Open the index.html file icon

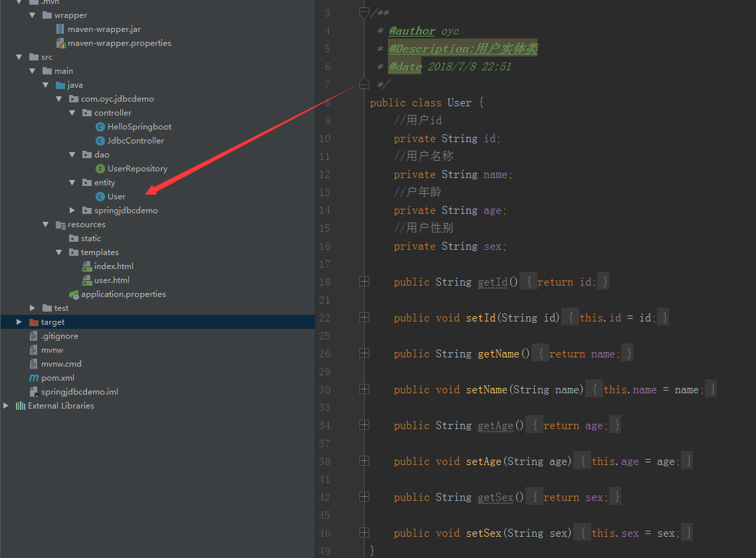88,266
